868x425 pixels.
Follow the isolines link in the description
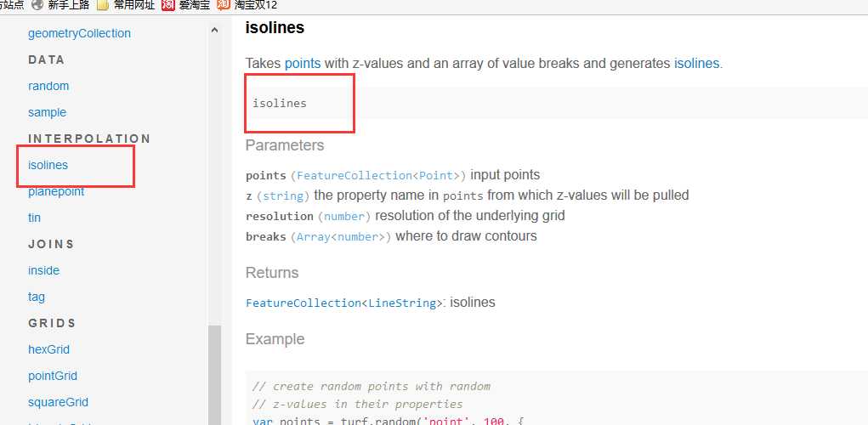click(697, 63)
